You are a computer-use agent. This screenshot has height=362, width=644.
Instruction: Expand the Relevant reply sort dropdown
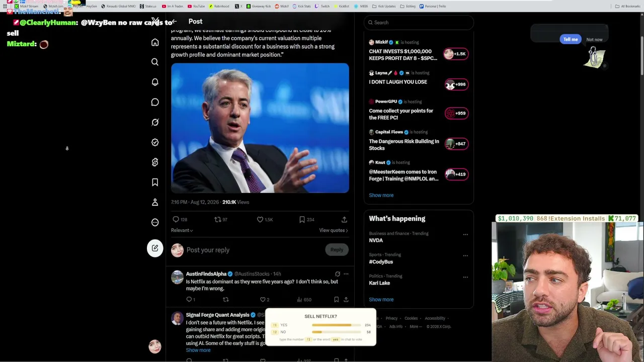click(182, 230)
